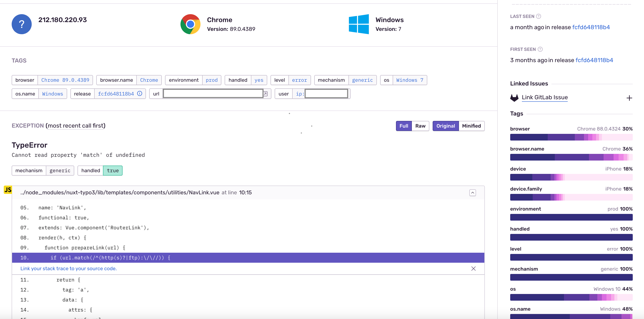Select the Full stack trace view
Image resolution: width=644 pixels, height=319 pixels.
403,126
